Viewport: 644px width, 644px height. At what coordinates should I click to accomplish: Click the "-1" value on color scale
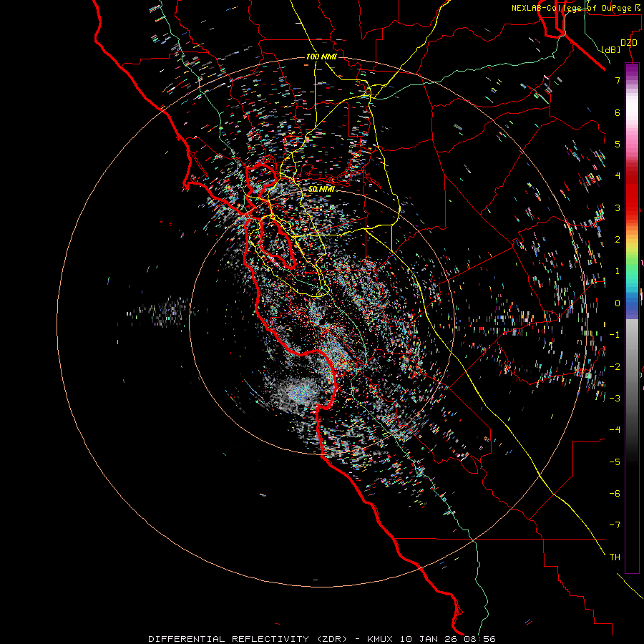point(615,335)
